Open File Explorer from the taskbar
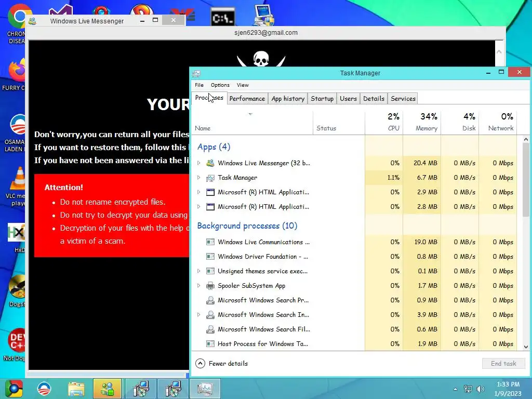 click(x=76, y=389)
